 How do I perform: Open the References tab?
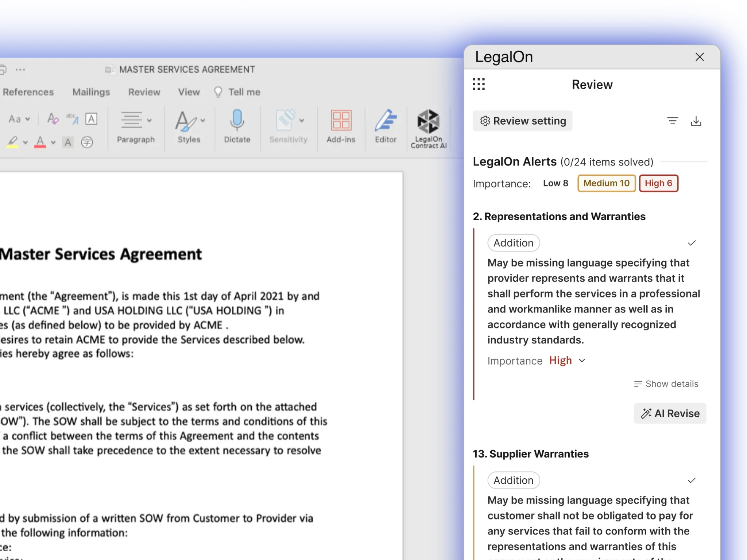pos(28,92)
